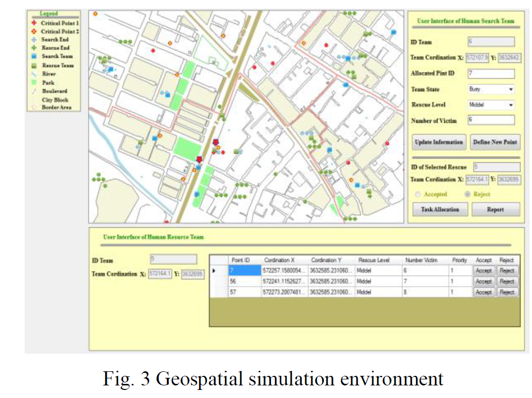
Task: Click the Search Team legend icon
Action: [34, 56]
